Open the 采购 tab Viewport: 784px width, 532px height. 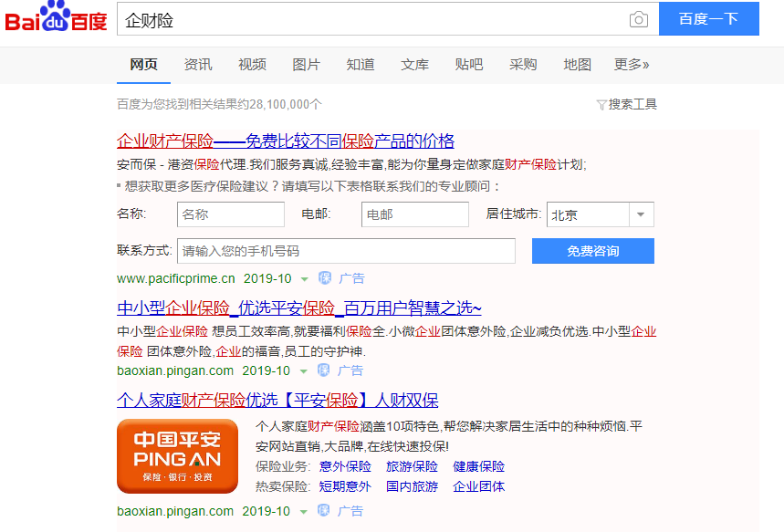point(523,65)
